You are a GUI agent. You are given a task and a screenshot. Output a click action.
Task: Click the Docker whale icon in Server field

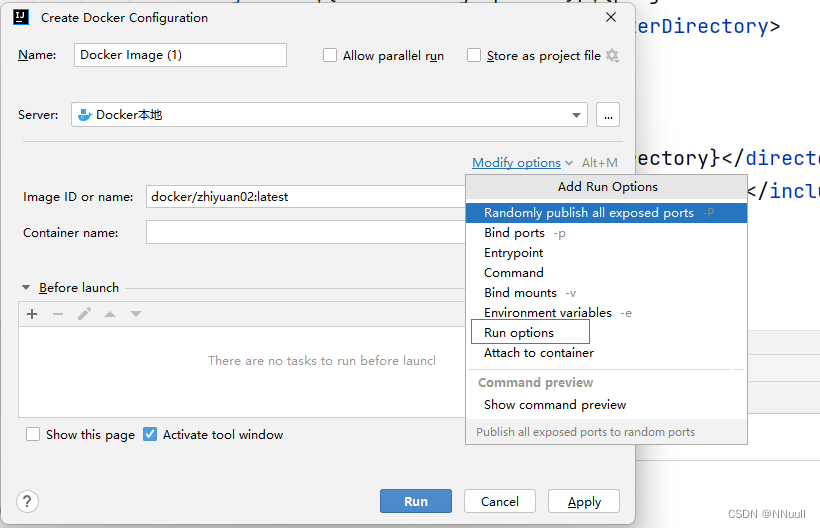click(x=84, y=115)
